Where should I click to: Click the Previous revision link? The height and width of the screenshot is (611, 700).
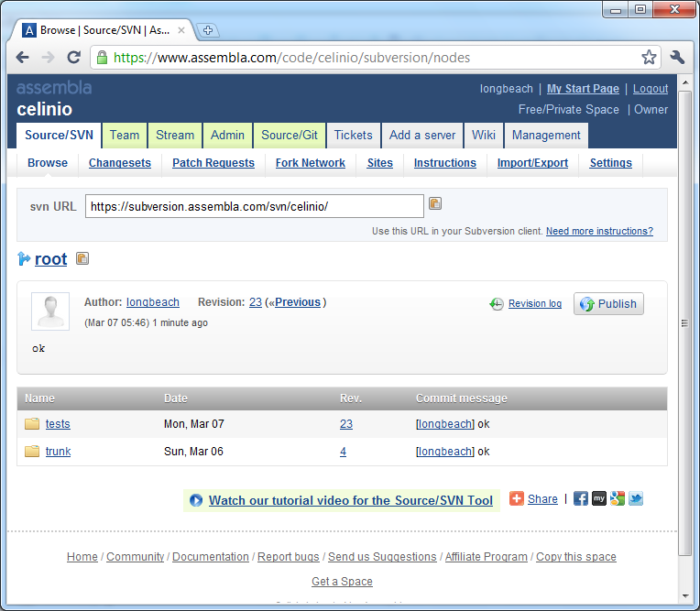297,302
